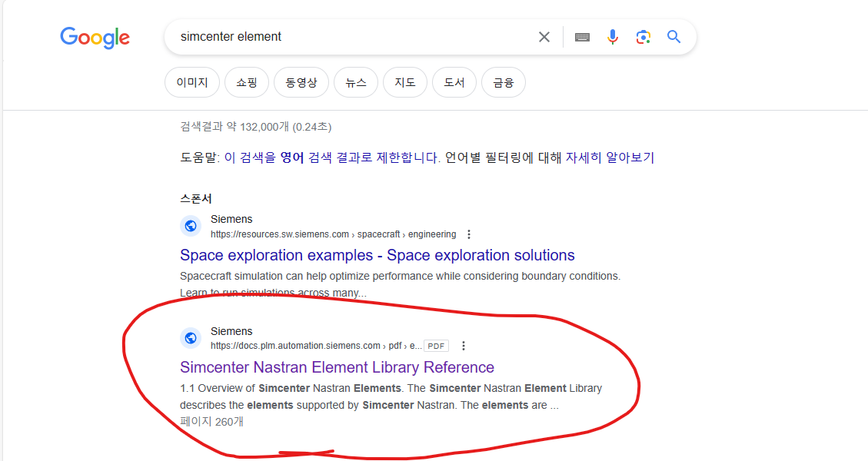
Task: Search by image with the Lens icon
Action: click(x=643, y=37)
